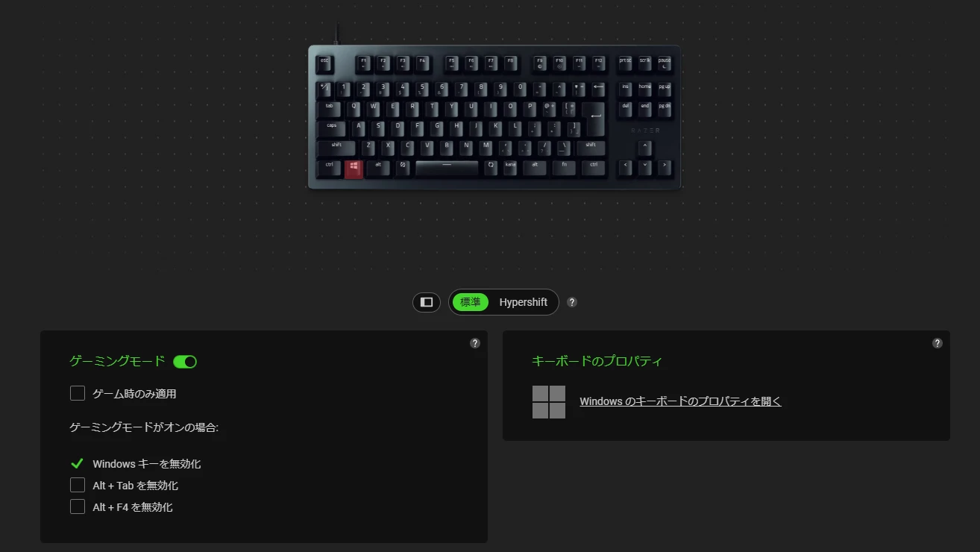Screen dimensions: 980x552
Task: Uncheck Windows キーを無効化 option
Action: (x=77, y=463)
